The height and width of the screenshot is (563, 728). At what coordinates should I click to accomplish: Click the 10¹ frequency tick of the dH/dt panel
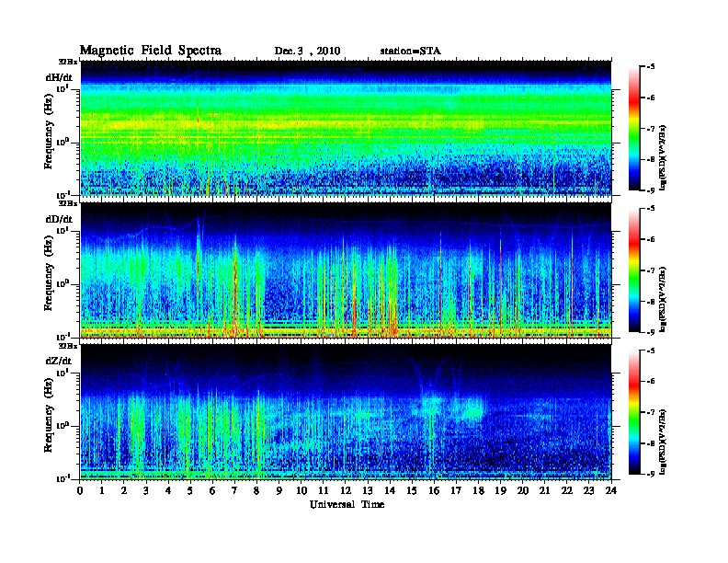63,88
